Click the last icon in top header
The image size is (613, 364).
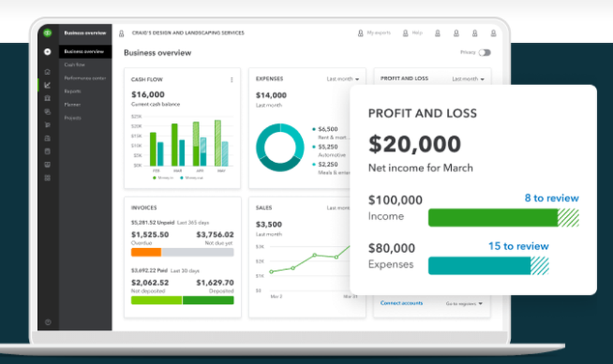(493, 33)
